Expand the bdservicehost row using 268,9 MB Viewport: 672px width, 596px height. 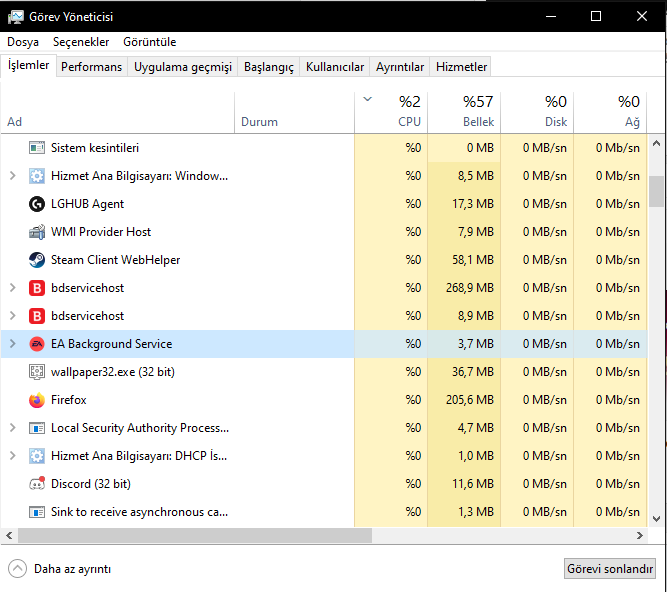[13, 288]
